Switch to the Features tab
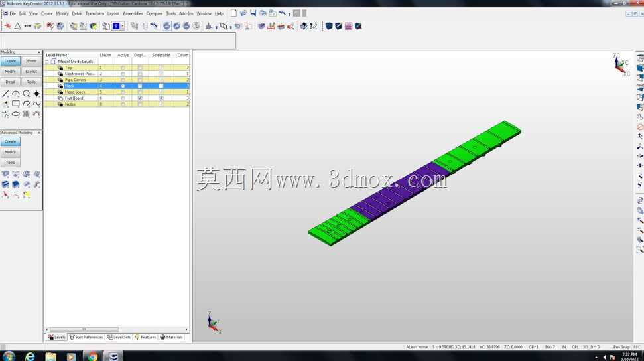 coord(146,337)
